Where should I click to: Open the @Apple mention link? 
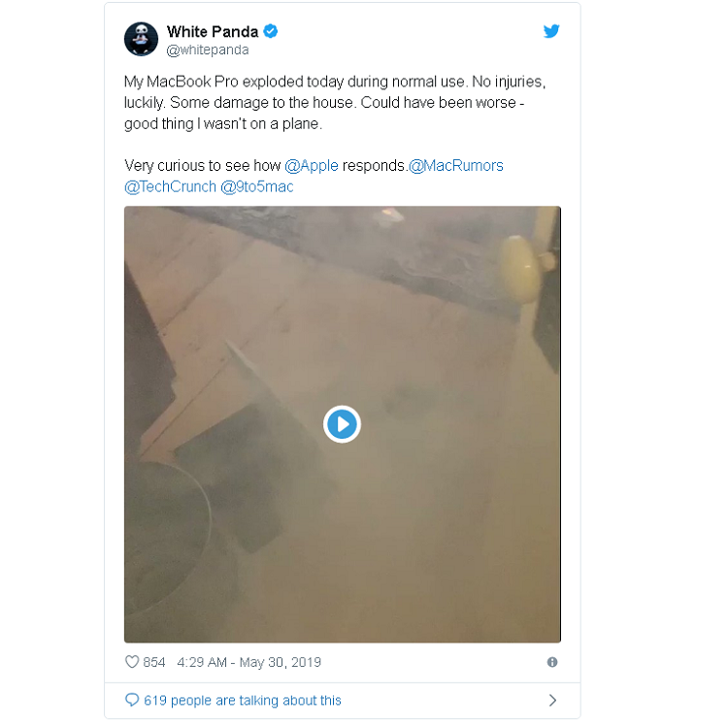point(311,165)
